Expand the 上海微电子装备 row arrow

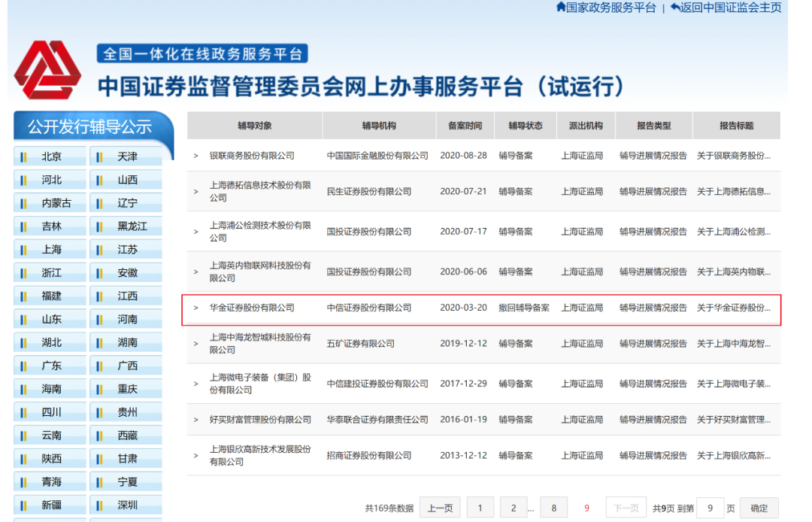coord(196,384)
